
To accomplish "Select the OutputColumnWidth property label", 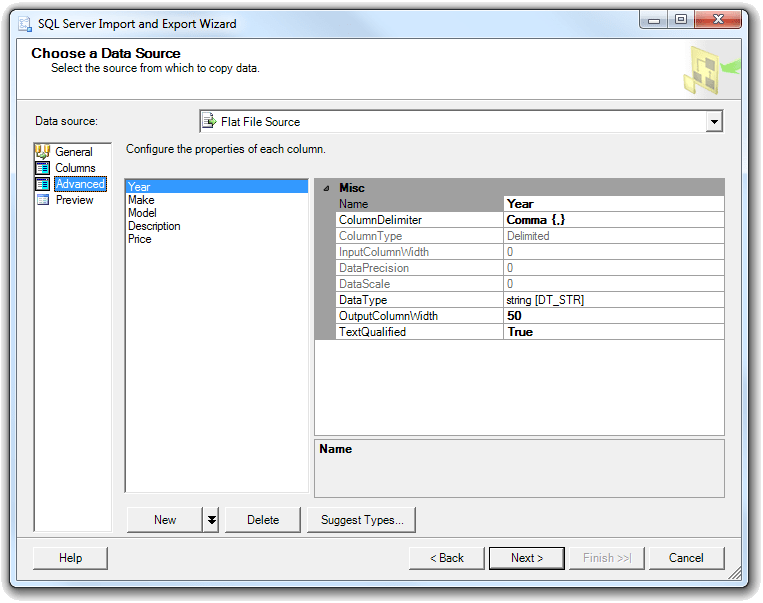I will click(388, 316).
